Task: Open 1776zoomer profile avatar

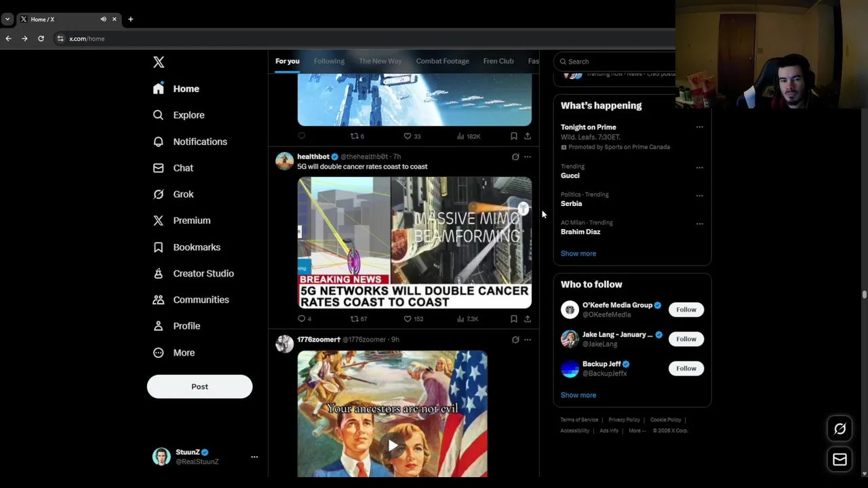Action: point(284,344)
